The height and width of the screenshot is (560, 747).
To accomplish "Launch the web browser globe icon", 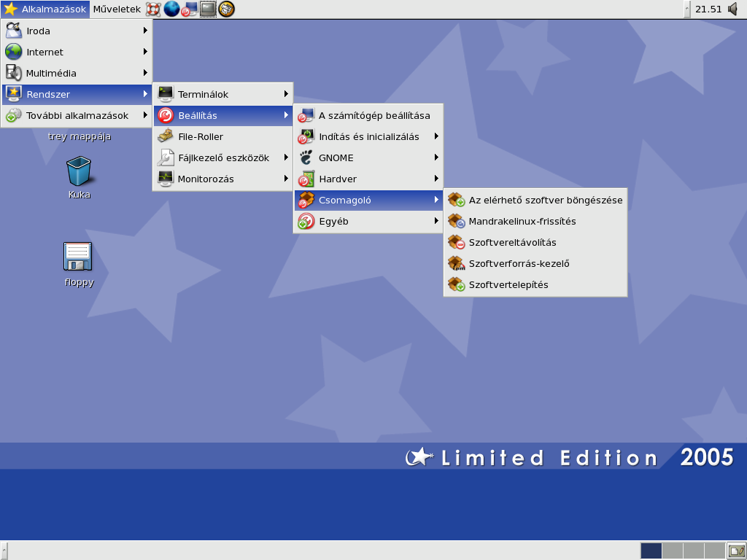I will 171,9.
